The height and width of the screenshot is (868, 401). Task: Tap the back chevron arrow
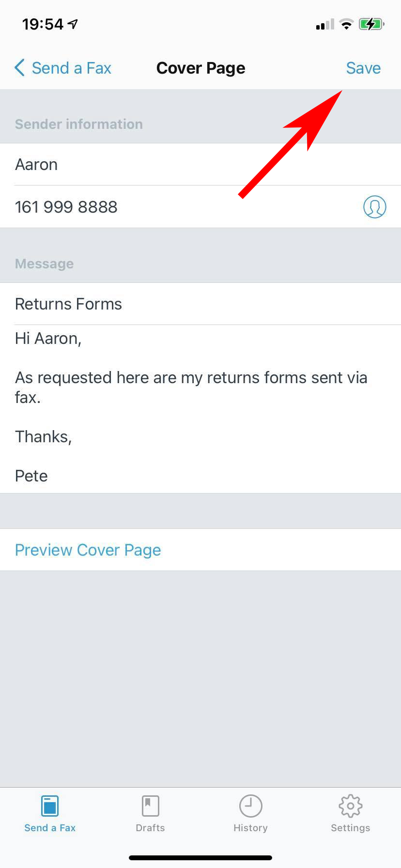(x=19, y=68)
